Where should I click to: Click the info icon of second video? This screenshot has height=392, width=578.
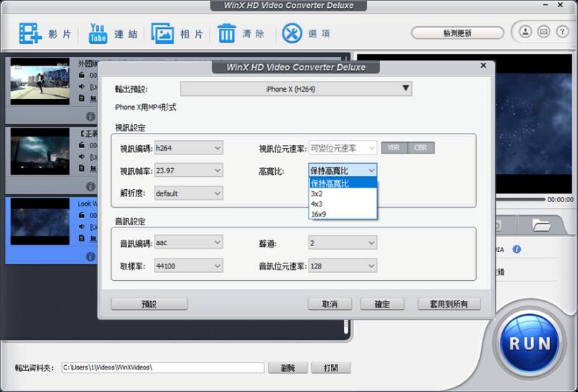(x=91, y=186)
